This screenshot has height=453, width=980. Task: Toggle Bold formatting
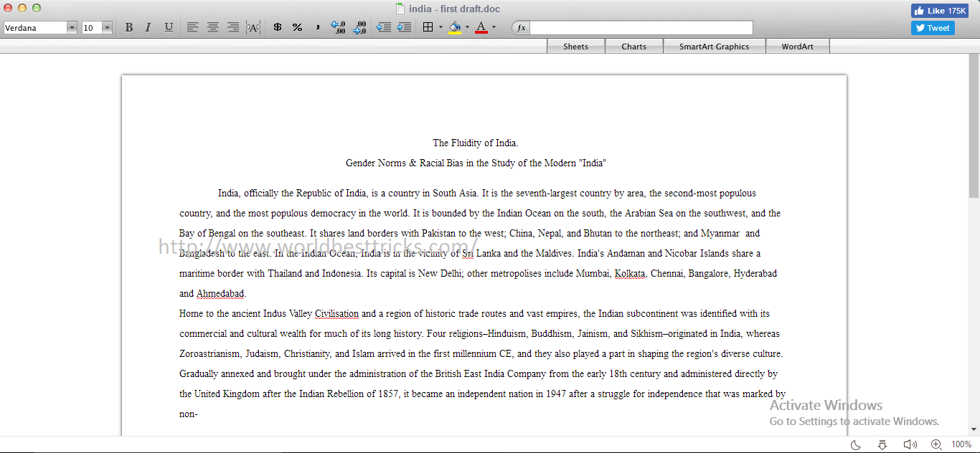129,27
